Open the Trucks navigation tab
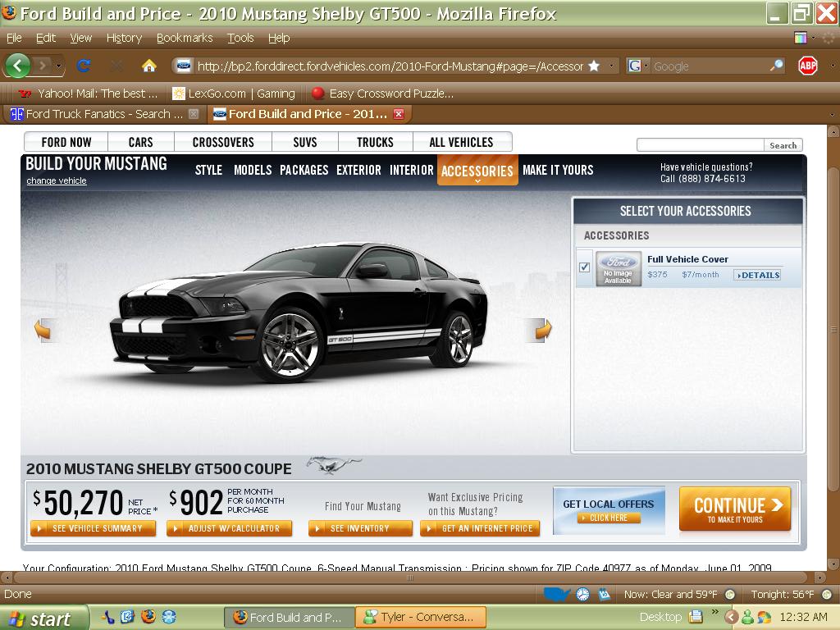This screenshot has width=840, height=630. (375, 142)
